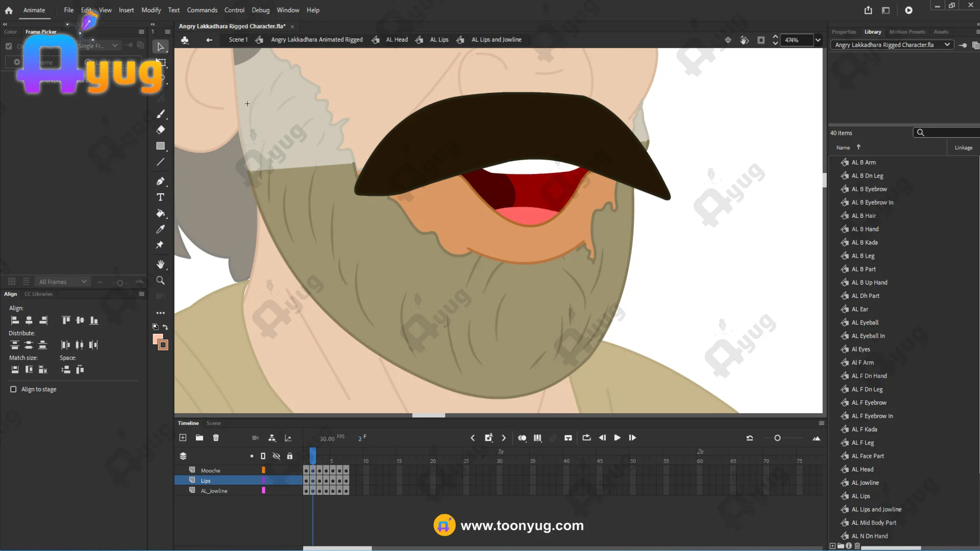980x551 pixels.
Task: Select the Zoom tool
Action: point(160,281)
